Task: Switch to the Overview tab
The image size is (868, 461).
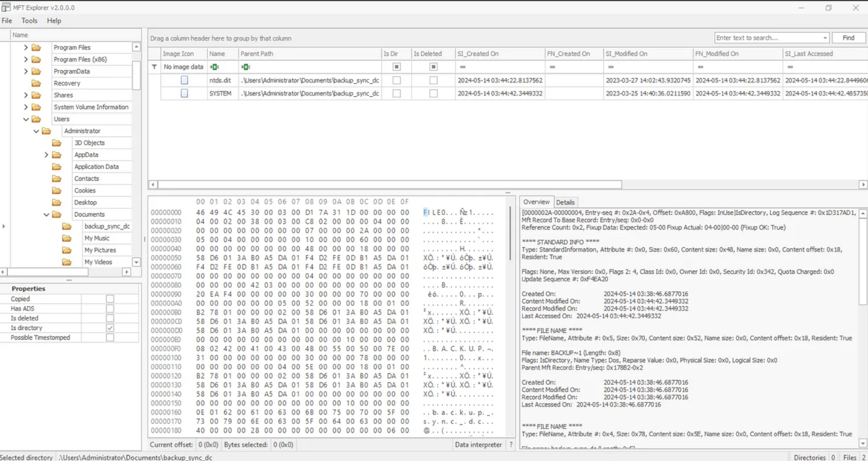Action: [x=536, y=202]
